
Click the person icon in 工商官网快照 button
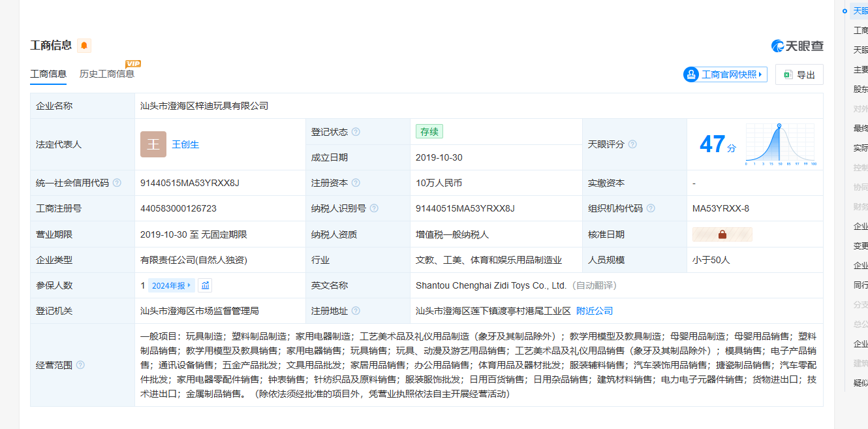click(x=691, y=74)
